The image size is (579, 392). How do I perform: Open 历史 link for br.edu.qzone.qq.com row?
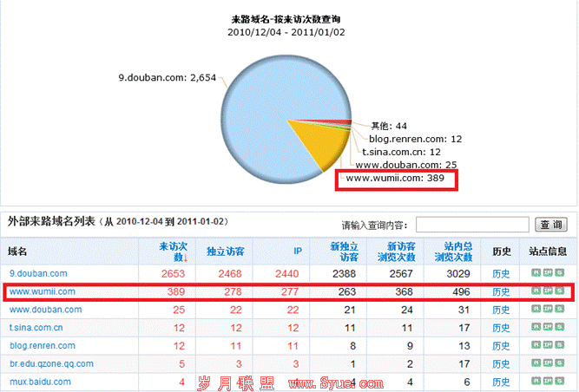(501, 364)
